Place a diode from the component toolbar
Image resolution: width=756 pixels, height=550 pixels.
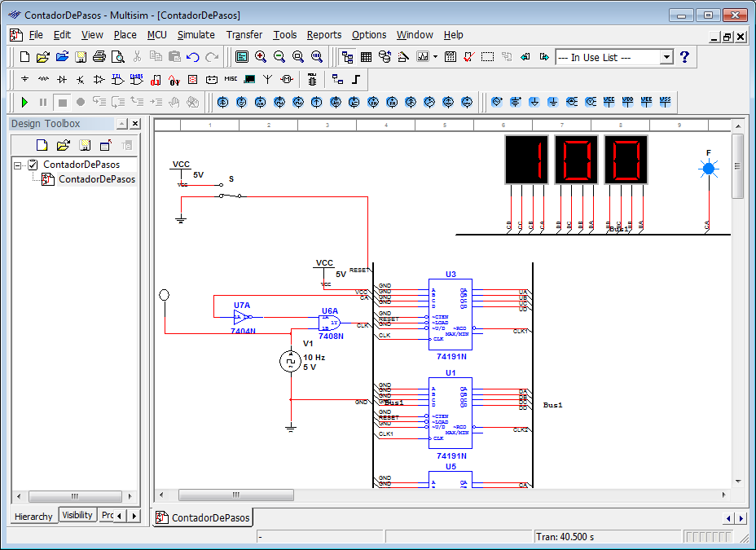62,79
